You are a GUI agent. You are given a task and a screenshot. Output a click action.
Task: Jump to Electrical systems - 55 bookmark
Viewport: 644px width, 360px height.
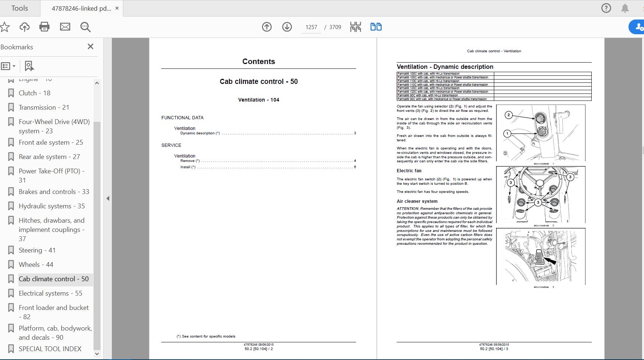[50, 293]
